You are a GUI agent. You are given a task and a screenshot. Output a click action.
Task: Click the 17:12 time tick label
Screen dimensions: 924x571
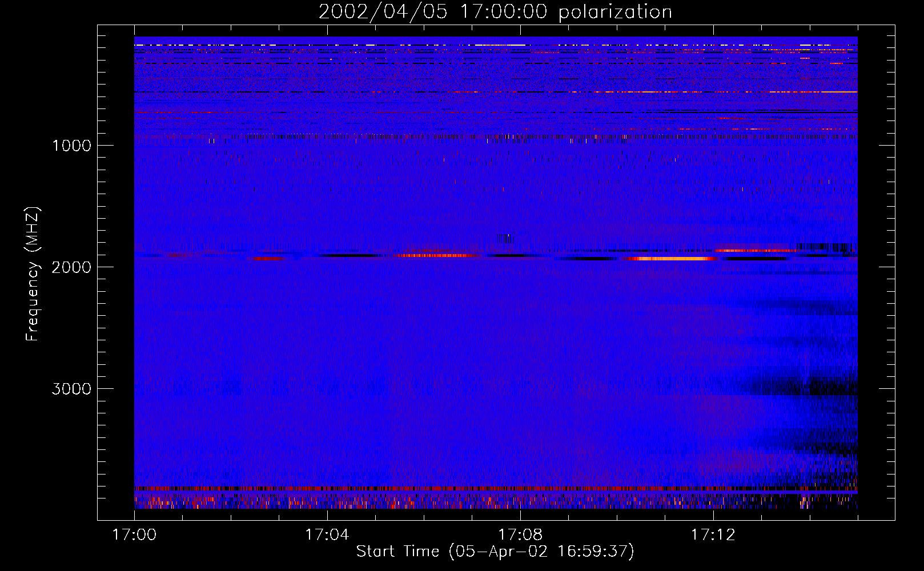713,535
